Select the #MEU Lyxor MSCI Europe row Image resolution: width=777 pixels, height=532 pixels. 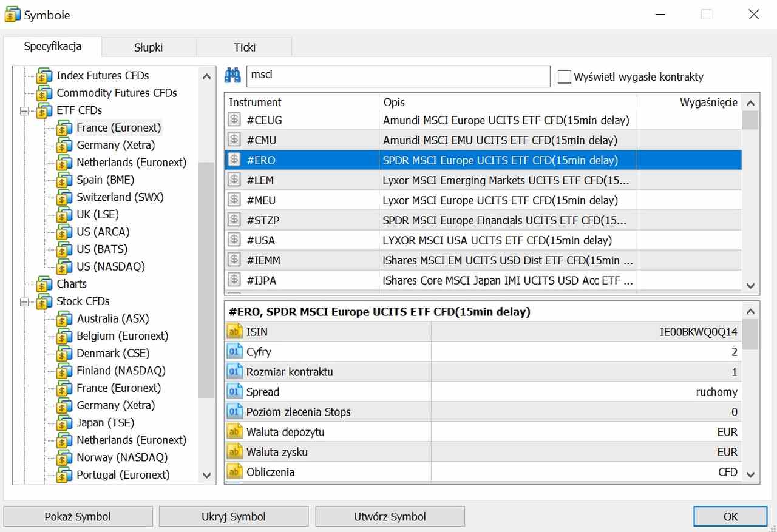point(483,200)
